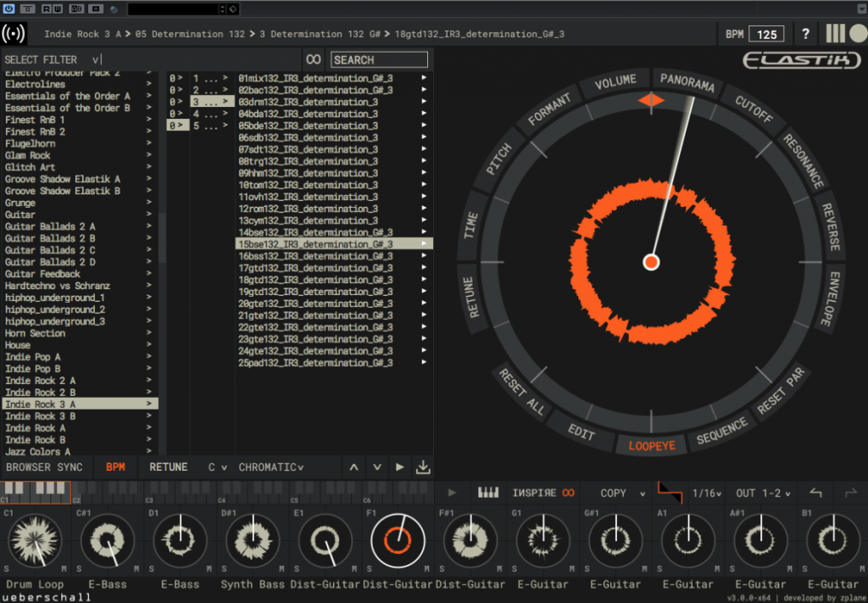The image size is (868, 603).
Task: Click the keyboard icon beside INSPIRE
Action: point(488,493)
